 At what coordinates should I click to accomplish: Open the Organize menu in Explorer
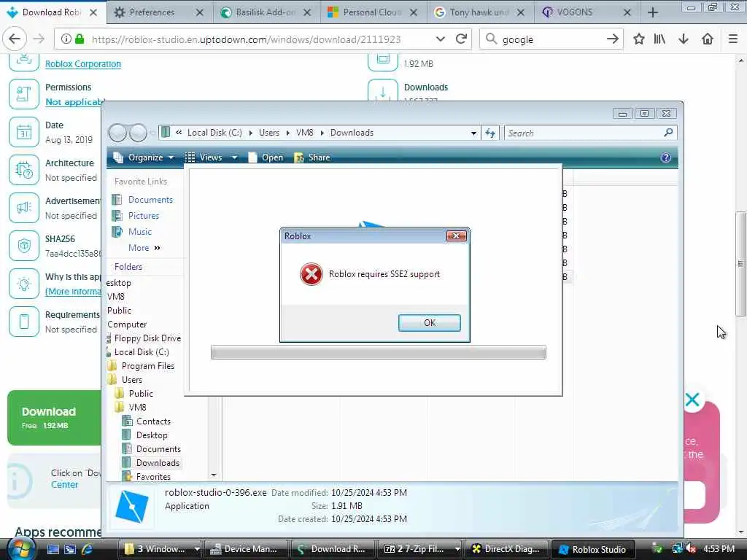(144, 157)
